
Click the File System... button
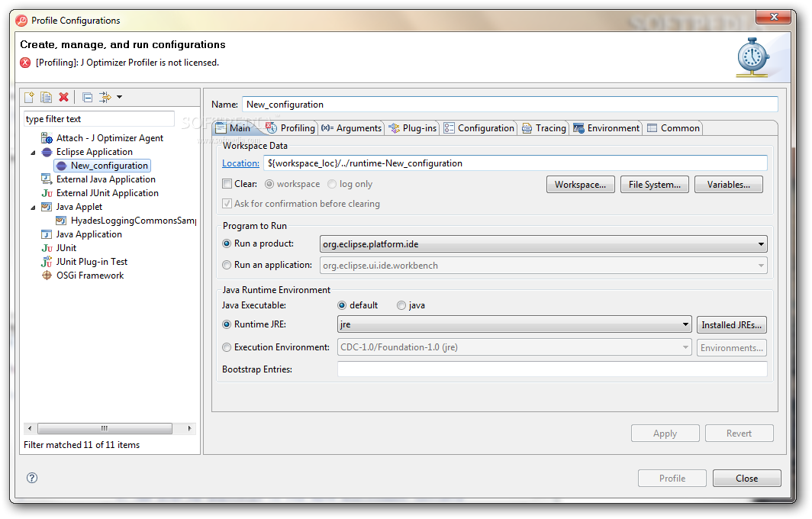[x=655, y=185]
